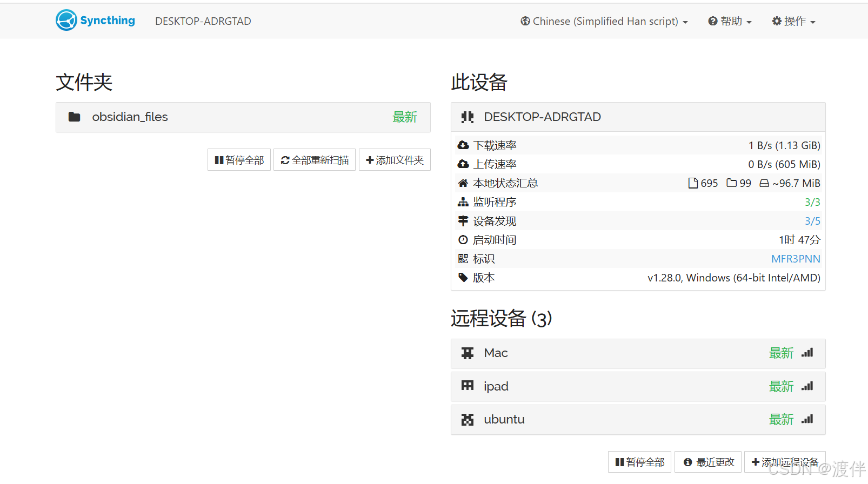Click the Mac device identicon

[468, 353]
